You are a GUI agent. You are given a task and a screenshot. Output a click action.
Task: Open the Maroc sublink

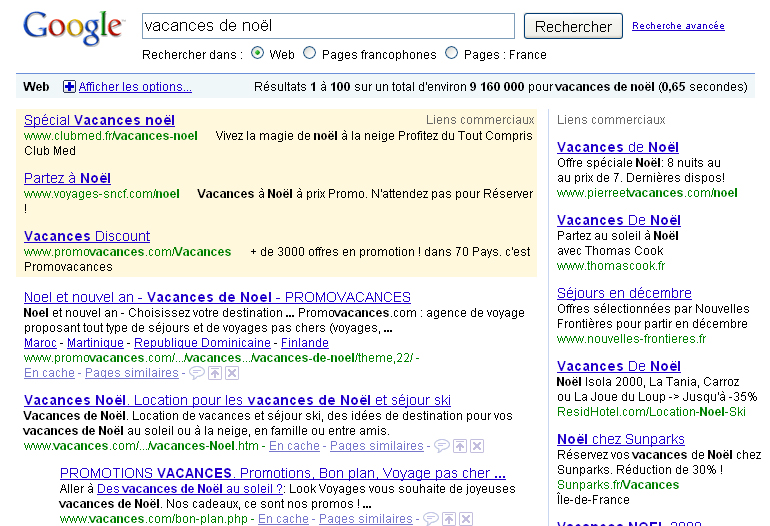tap(40, 343)
